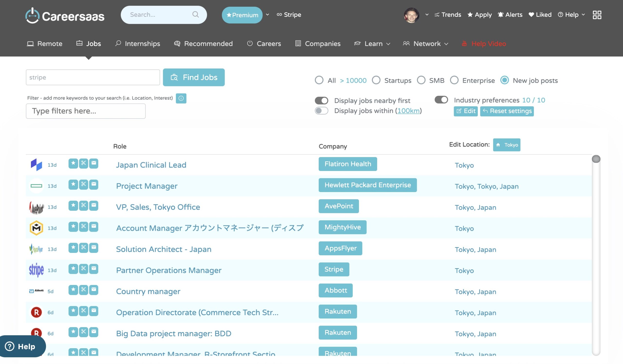Viewport: 623px width, 364px height.
Task: Click the Tokyo edit location button
Action: pos(506,145)
